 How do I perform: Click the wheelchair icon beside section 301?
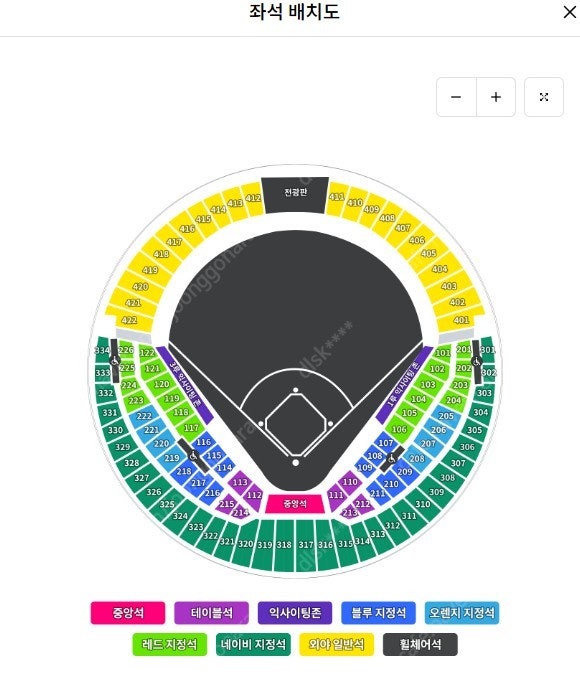coord(477,361)
